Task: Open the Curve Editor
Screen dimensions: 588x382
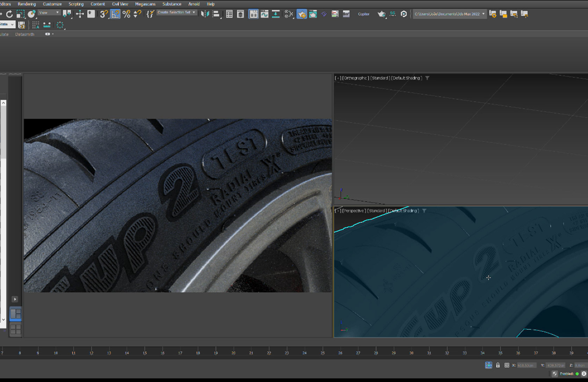Action: point(264,14)
